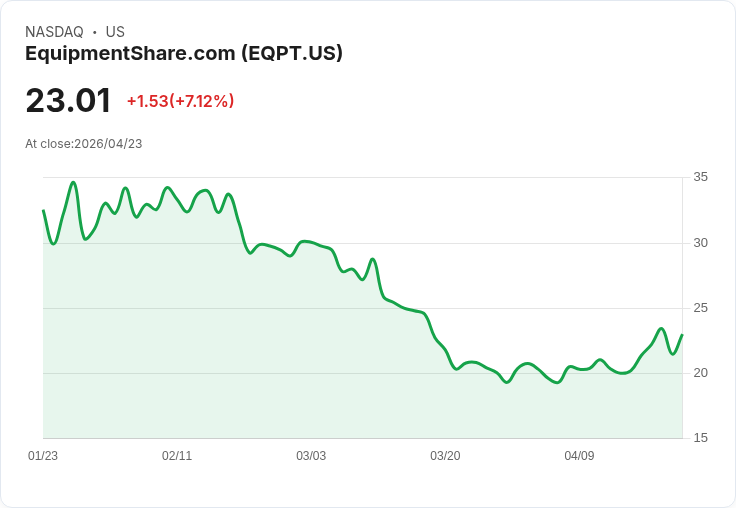
Task: Click the final small peak before the line's end
Action: (x=662, y=328)
